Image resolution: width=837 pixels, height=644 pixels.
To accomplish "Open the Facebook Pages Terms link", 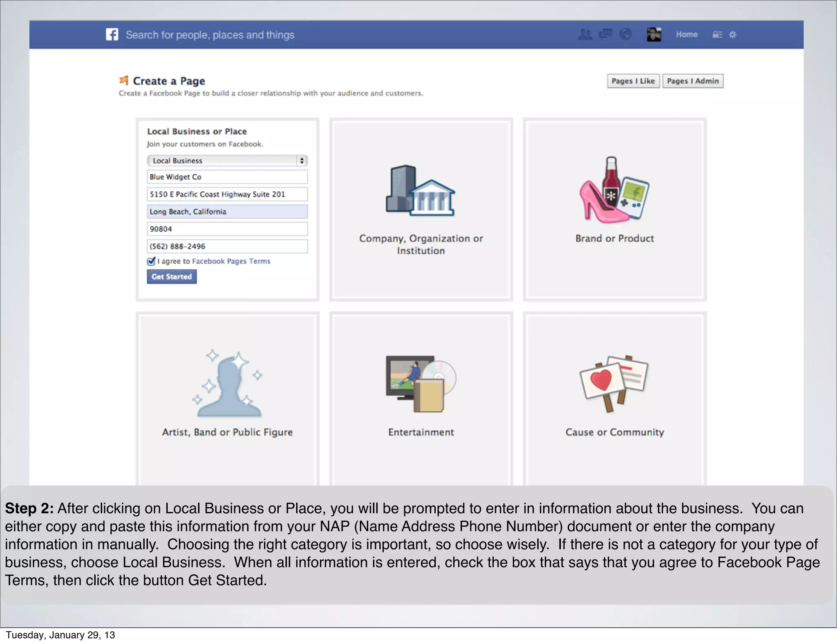I will 231,261.
